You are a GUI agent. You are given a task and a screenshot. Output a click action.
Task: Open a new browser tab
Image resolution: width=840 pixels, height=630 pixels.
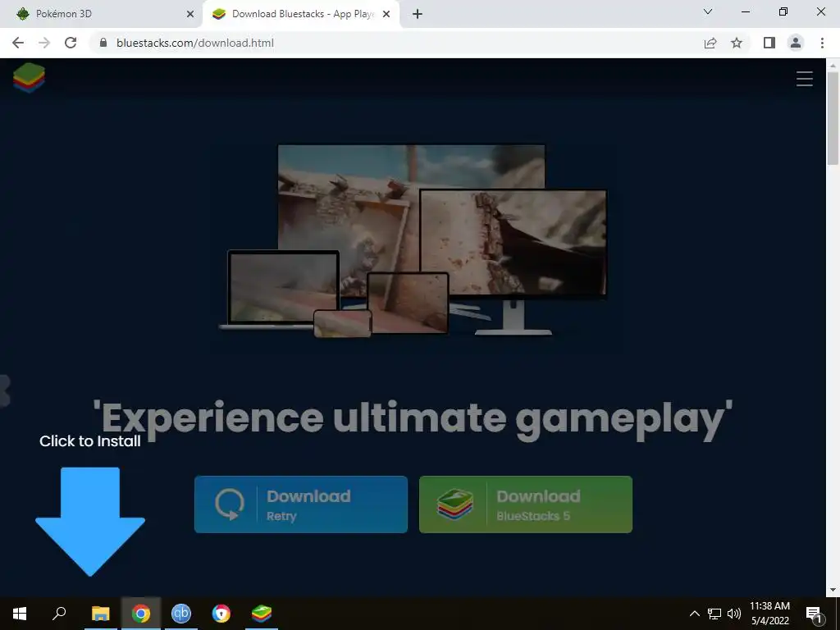[x=418, y=15]
